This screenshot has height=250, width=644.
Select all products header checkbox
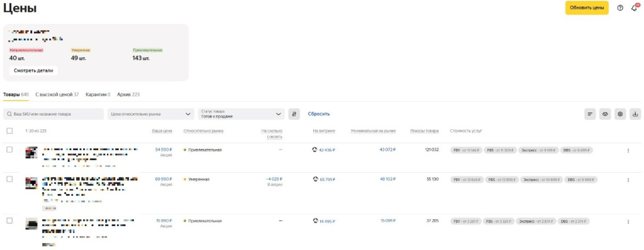[x=9, y=131]
